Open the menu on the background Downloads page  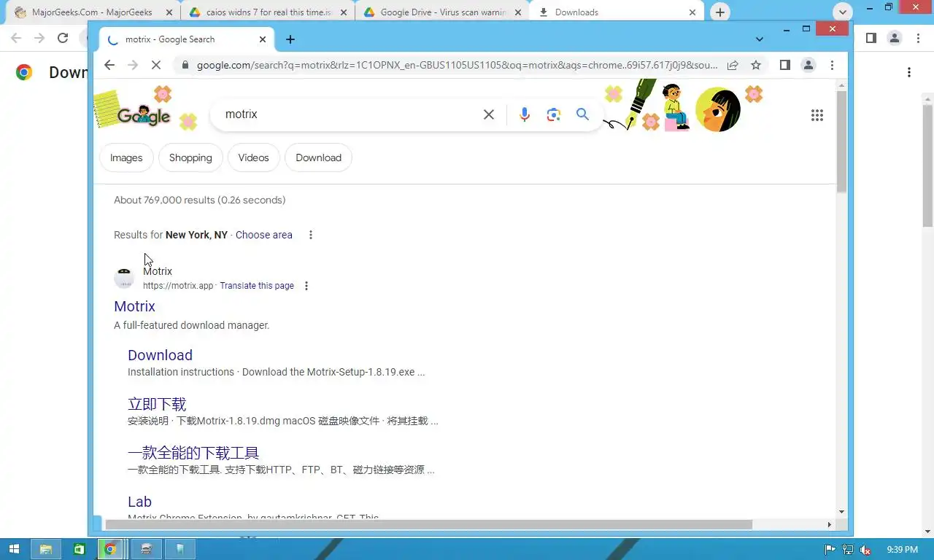(909, 72)
